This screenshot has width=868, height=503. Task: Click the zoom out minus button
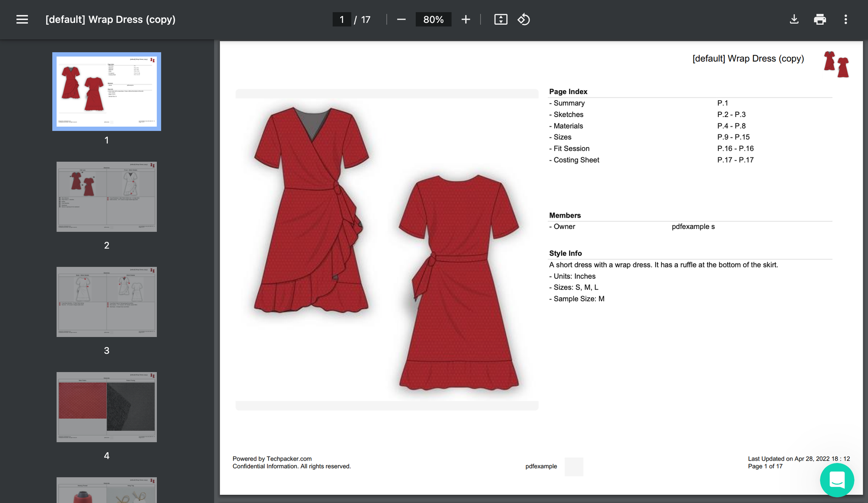click(401, 20)
